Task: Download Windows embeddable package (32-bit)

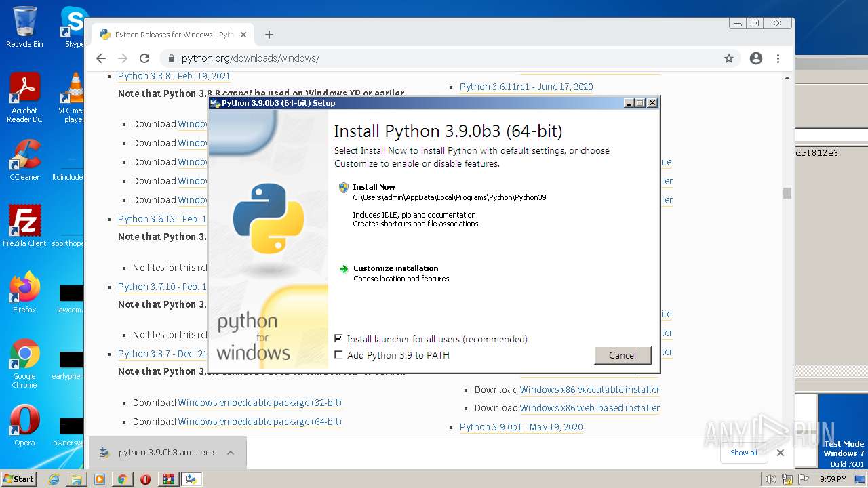Action: pos(260,403)
